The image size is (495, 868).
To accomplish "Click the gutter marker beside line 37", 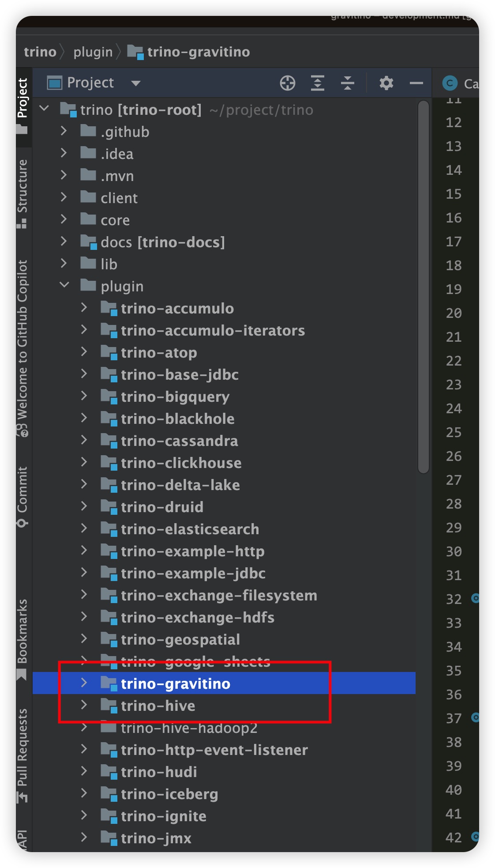I will [475, 717].
